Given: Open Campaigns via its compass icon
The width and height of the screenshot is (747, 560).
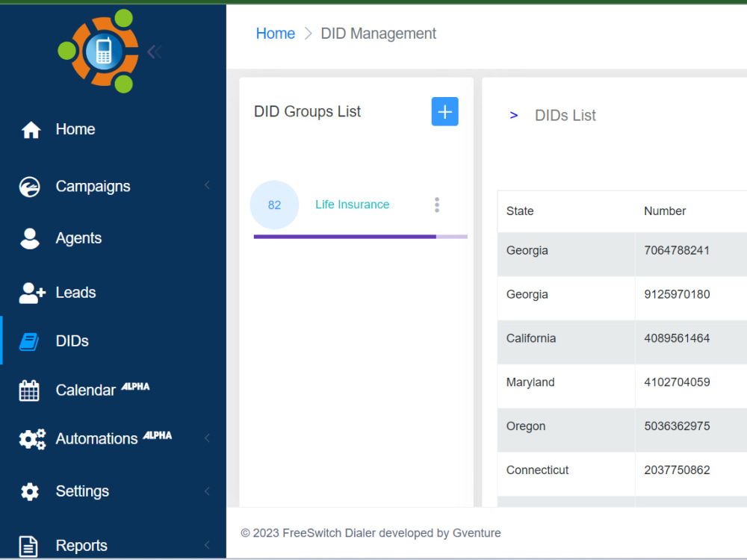Looking at the screenshot, I should coord(31,186).
